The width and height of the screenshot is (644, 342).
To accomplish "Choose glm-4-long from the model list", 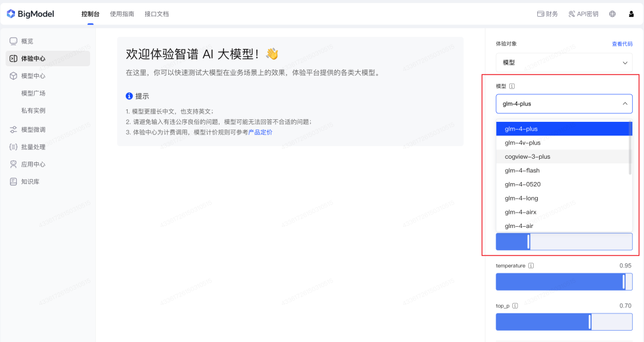I will tap(563, 198).
